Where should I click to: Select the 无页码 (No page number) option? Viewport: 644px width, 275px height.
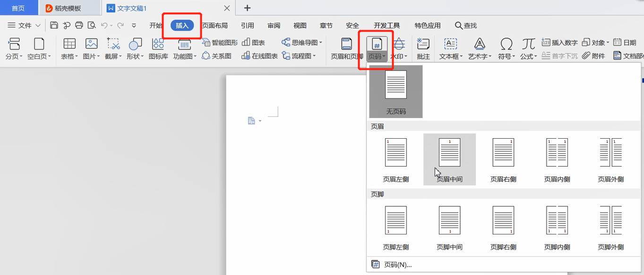[395, 91]
